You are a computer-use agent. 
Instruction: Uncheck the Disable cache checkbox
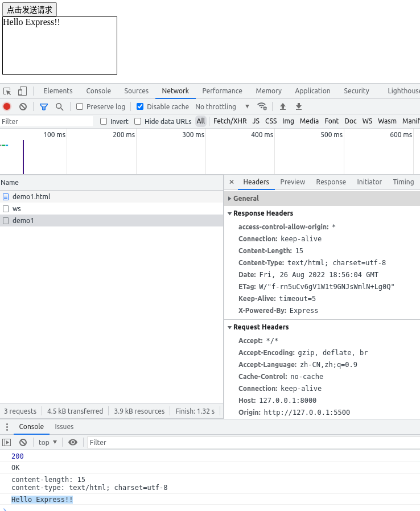click(140, 106)
